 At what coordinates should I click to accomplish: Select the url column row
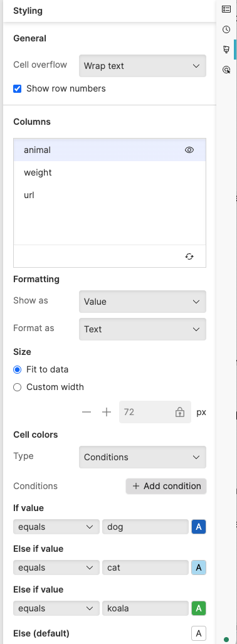pyautogui.click(x=110, y=195)
